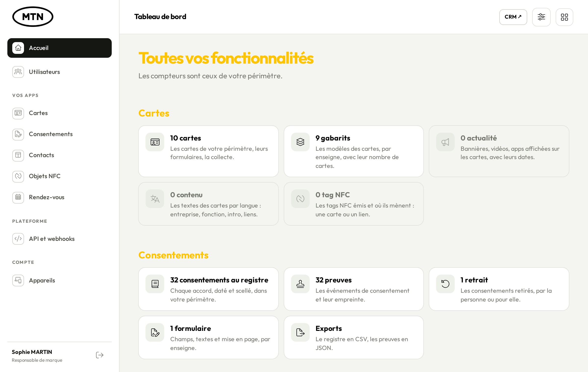
Task: Click the export file icon on Exports card
Action: 300,332
